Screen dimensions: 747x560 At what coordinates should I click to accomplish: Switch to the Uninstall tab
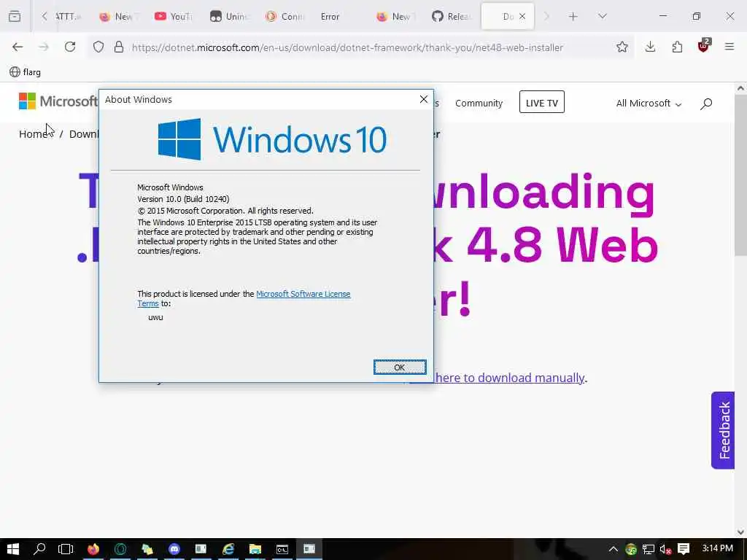tap(230, 17)
